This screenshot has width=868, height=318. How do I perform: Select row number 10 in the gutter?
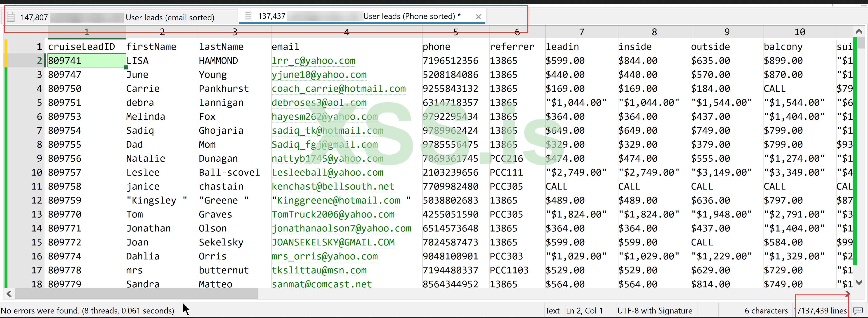[36, 172]
